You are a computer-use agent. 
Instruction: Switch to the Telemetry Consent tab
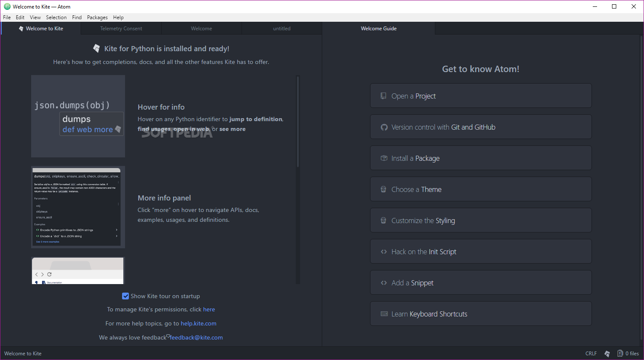click(x=121, y=29)
